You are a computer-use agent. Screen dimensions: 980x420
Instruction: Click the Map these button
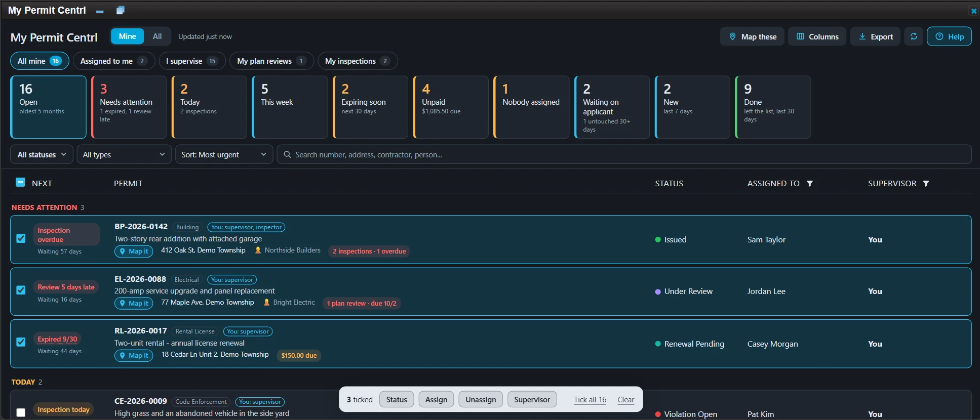pos(752,36)
